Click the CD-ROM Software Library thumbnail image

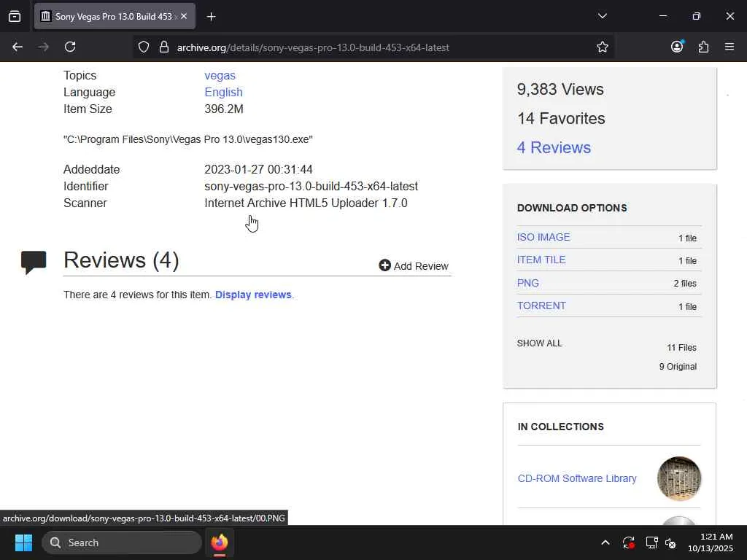(679, 478)
